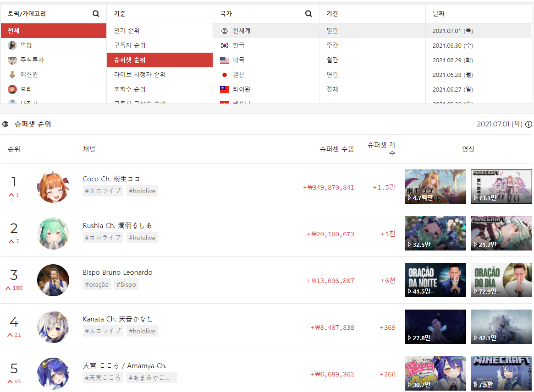
Task: Click #hololive tag under Rushia Ch.
Action: 142,238
